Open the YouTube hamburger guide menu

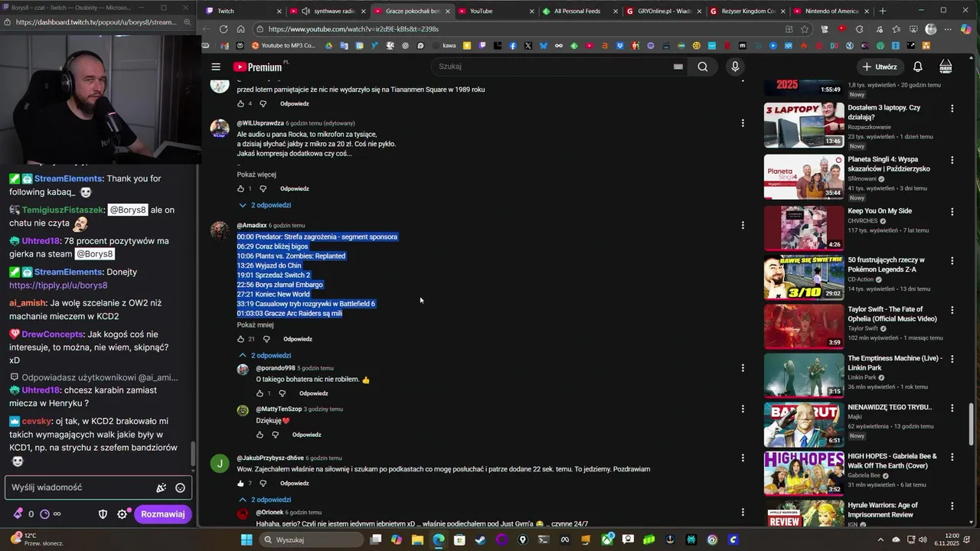pos(216,67)
